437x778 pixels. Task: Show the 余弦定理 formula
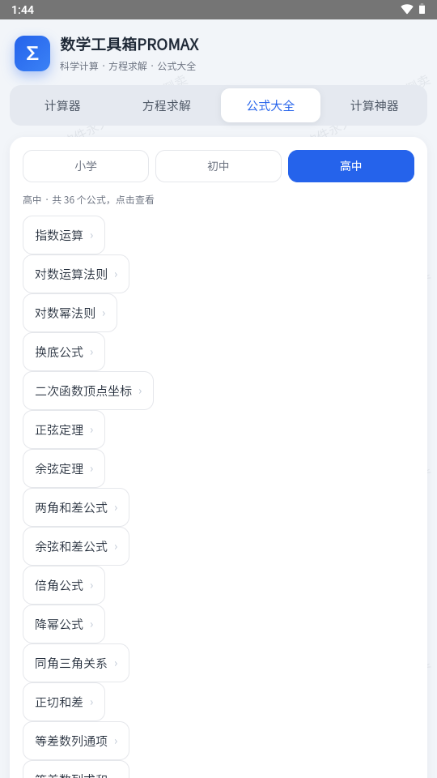(x=64, y=468)
